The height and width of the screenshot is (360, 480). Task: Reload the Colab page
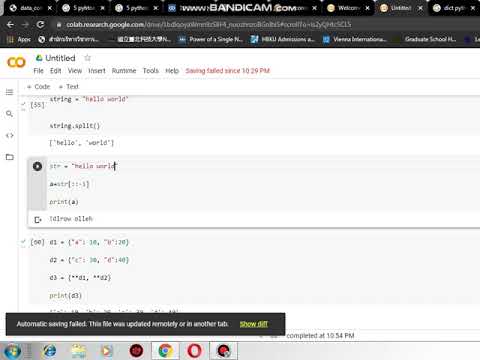pos(40,25)
